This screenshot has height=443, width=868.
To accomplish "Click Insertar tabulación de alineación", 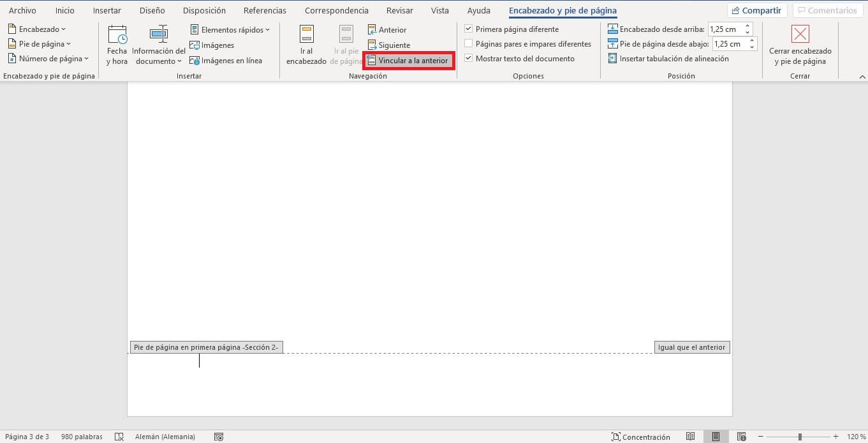I will (668, 59).
